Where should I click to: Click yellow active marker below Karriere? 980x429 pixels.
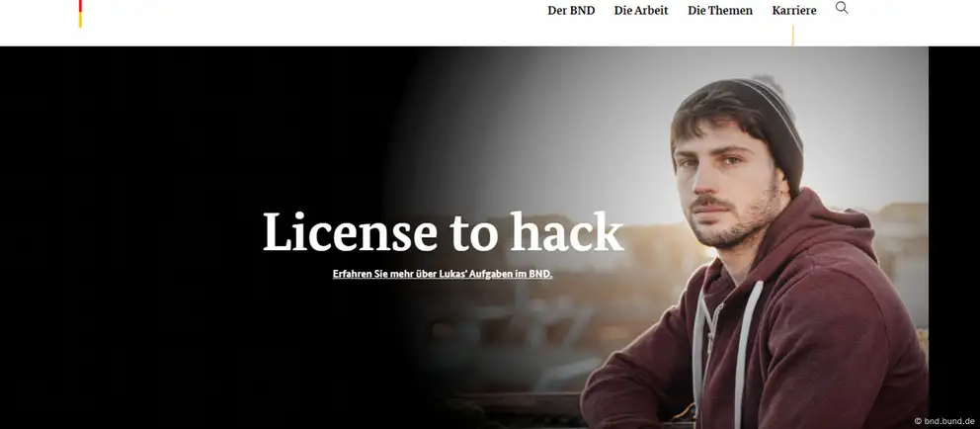793,36
